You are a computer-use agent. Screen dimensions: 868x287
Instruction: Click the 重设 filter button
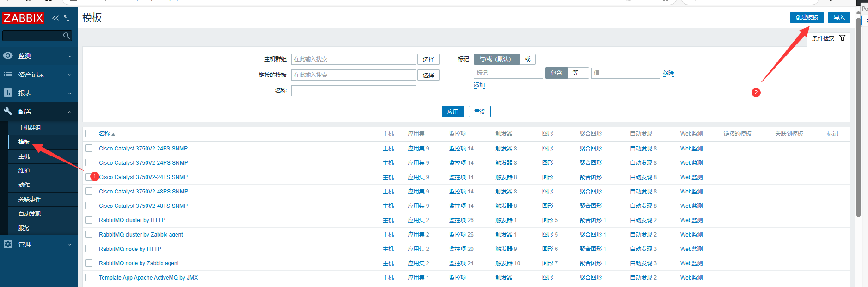pos(480,112)
